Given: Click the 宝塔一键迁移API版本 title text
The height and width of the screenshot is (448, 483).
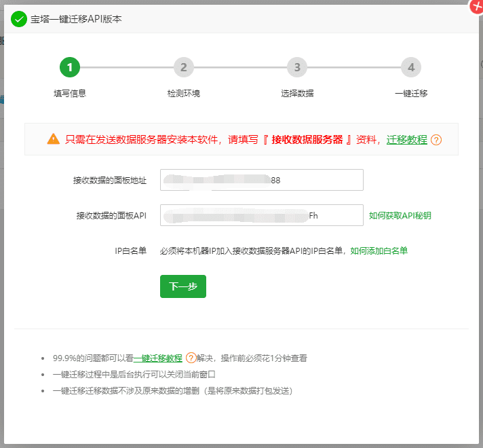Looking at the screenshot, I should coord(76,19).
